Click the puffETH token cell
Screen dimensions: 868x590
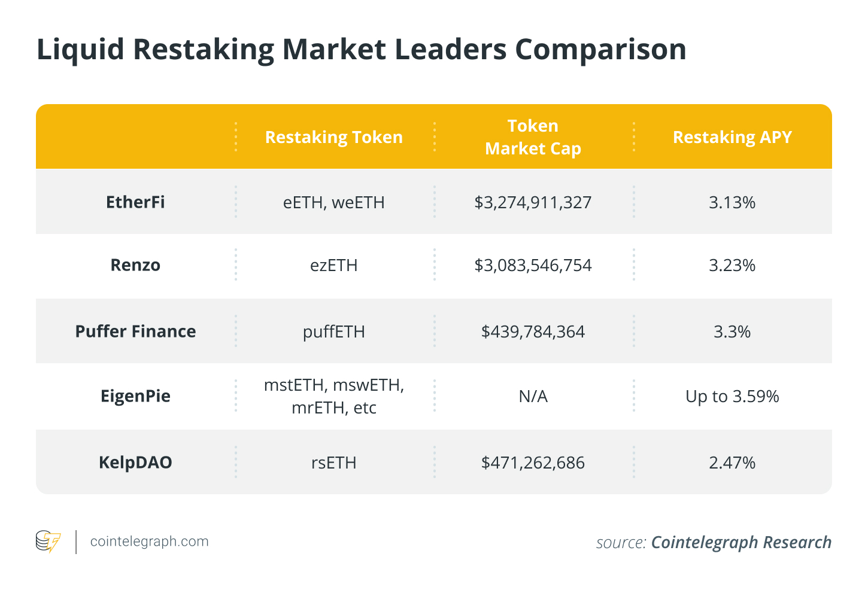334,332
